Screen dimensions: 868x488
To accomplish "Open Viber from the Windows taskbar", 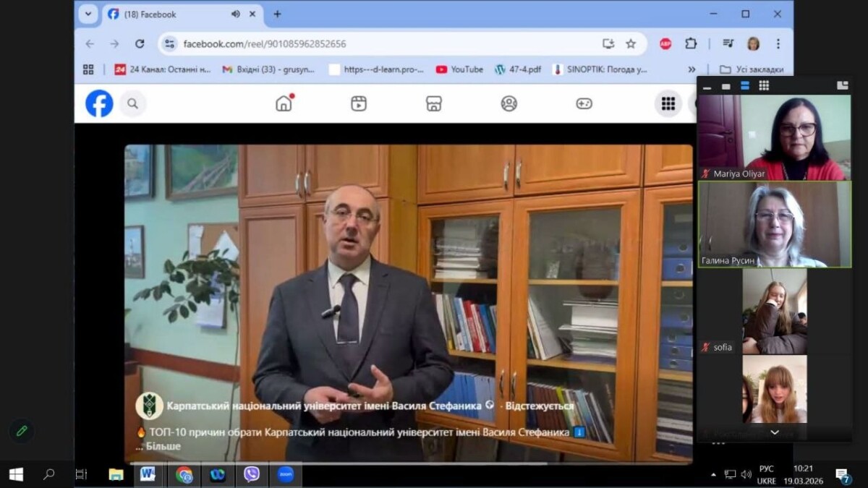I will coord(252,474).
